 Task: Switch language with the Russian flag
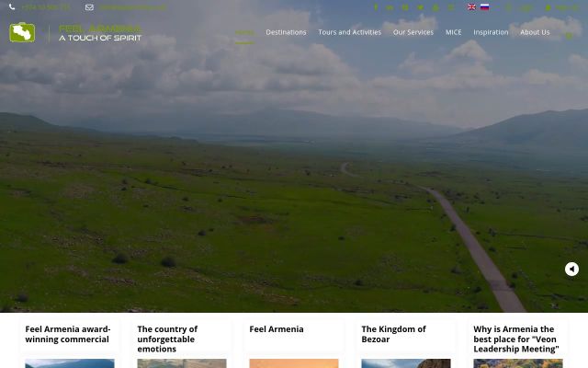(x=484, y=7)
